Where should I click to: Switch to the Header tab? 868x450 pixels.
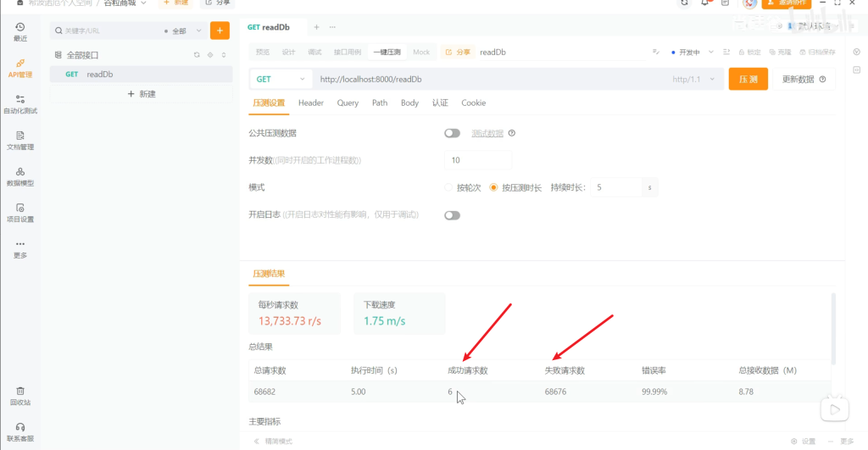click(x=310, y=103)
